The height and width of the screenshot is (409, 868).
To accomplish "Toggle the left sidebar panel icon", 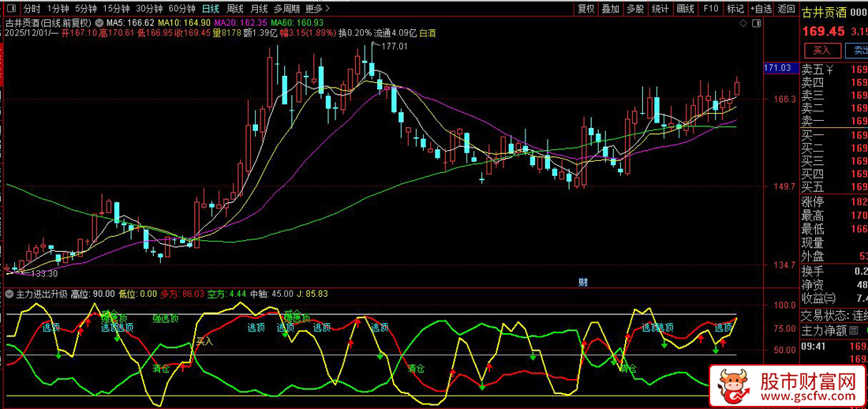I will click(x=9, y=9).
